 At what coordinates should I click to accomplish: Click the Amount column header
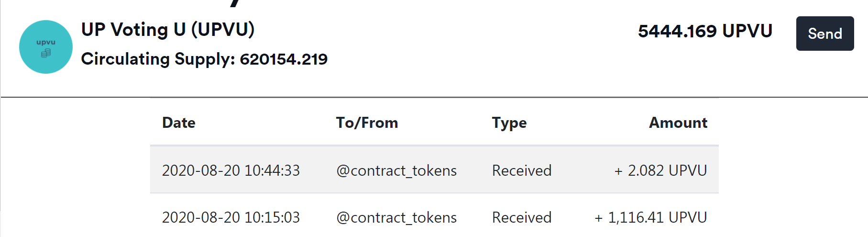point(678,123)
